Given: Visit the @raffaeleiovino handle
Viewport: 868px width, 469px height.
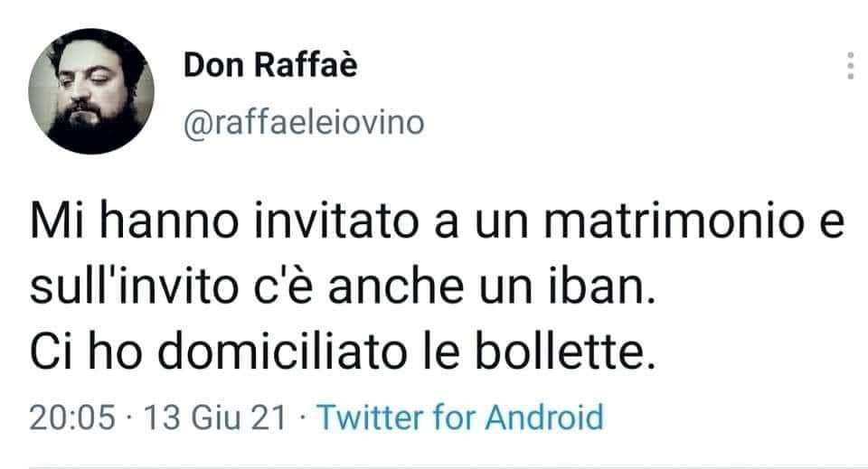Looking at the screenshot, I should pos(304,123).
